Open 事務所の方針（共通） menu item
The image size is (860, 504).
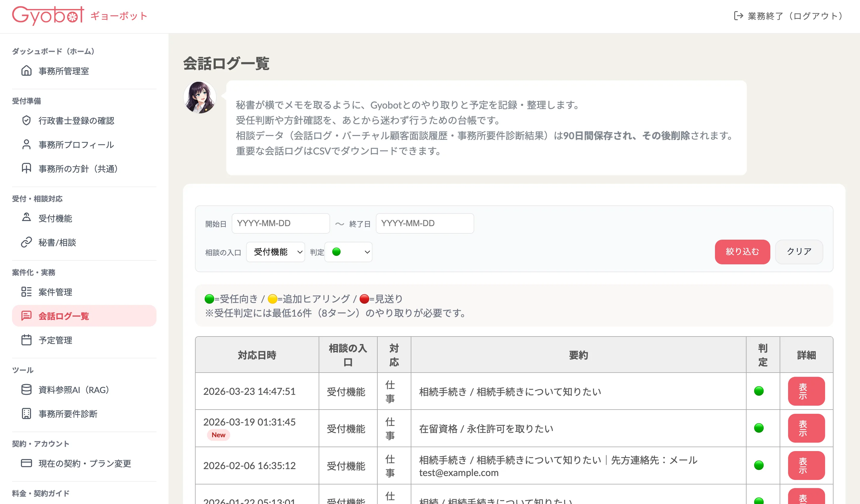[x=78, y=169]
